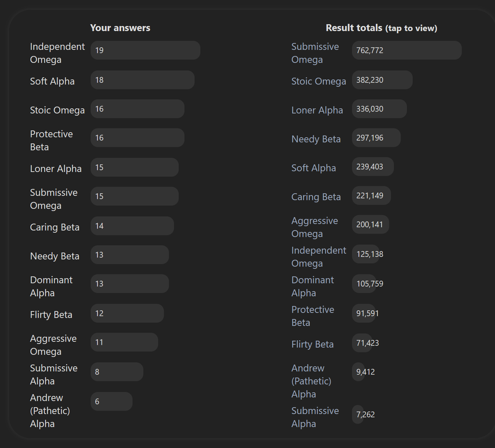495x448 pixels.
Task: Click Flirty Beta label under Your answers
Action: pyautogui.click(x=51, y=315)
